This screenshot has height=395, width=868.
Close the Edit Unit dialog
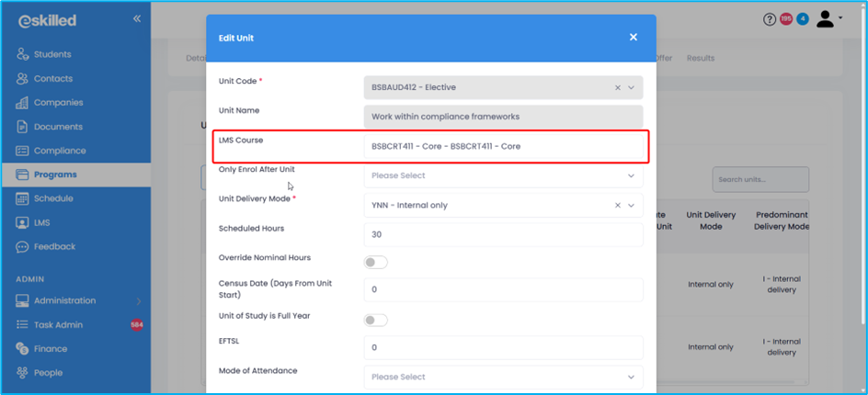(x=633, y=38)
